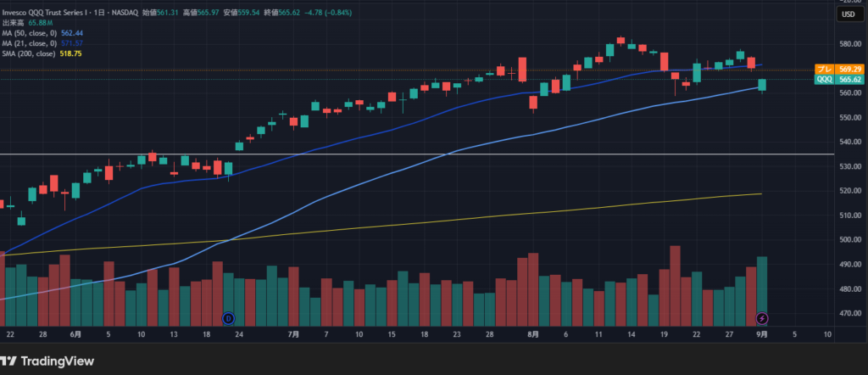Click the 500.00 price axis label
Image resolution: width=868 pixels, height=375 pixels.
click(850, 240)
